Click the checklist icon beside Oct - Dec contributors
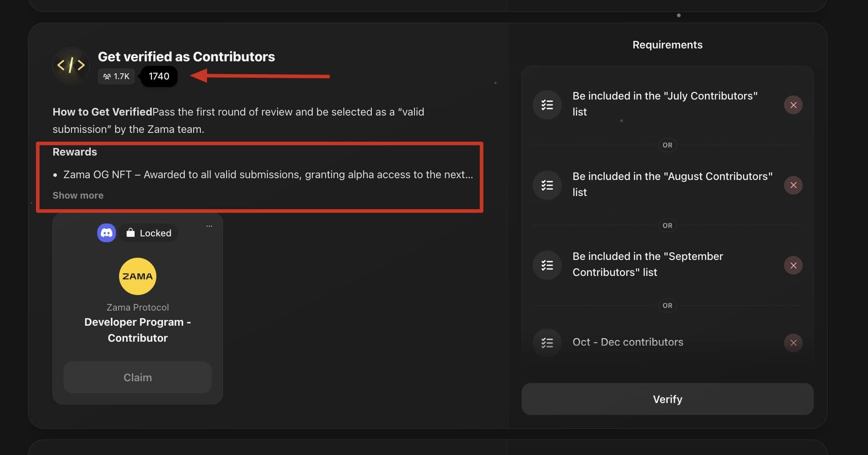 click(546, 343)
